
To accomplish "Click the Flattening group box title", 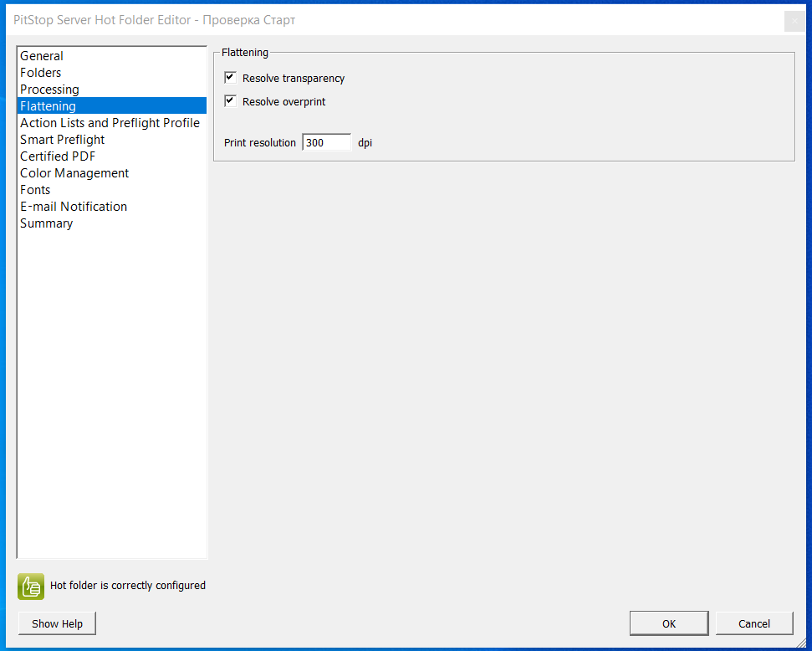I will click(245, 53).
